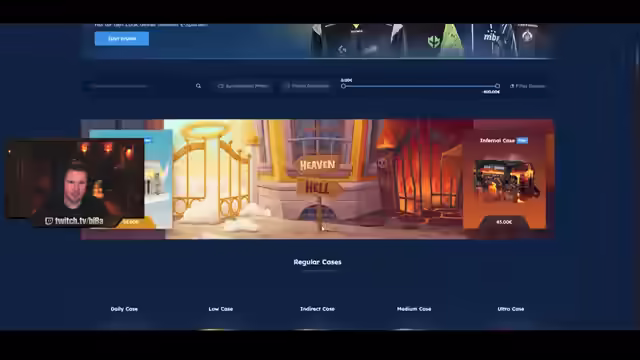Click into the case search field
The width and height of the screenshot is (640, 360).
(139, 86)
